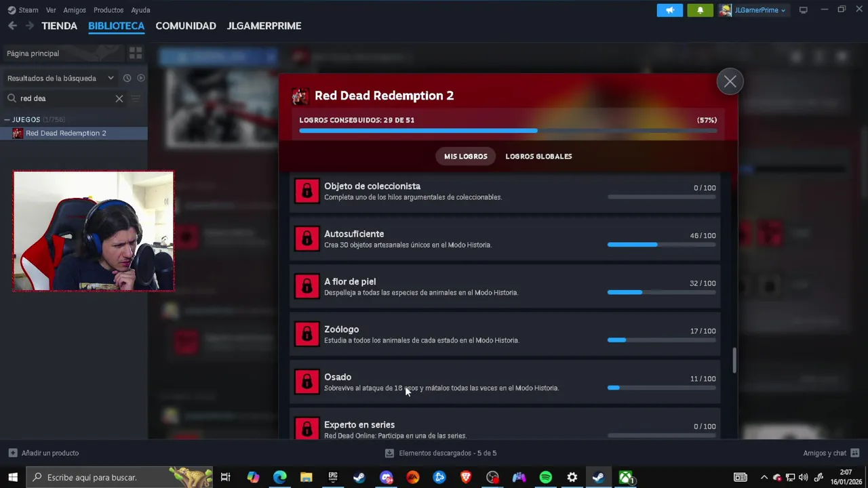
Task: Click the Zoólogo lock icon
Action: tap(307, 334)
